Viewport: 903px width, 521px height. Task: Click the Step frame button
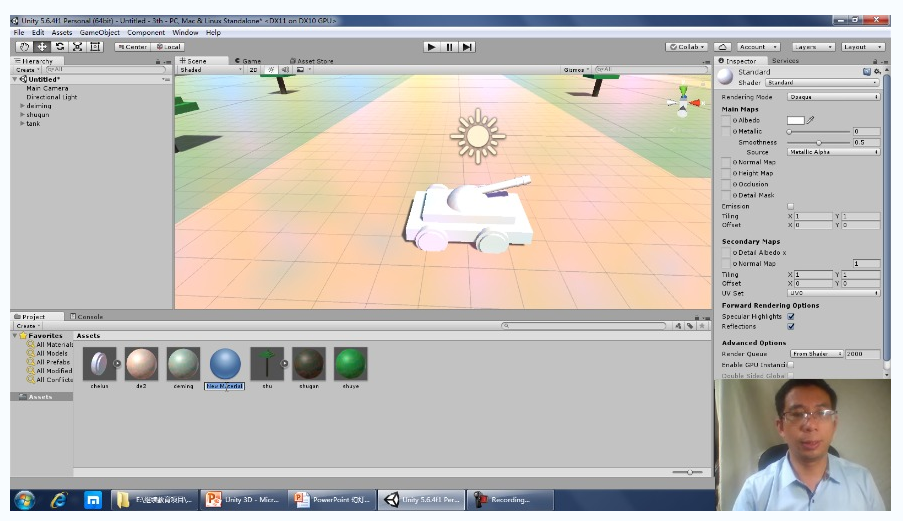click(x=467, y=46)
